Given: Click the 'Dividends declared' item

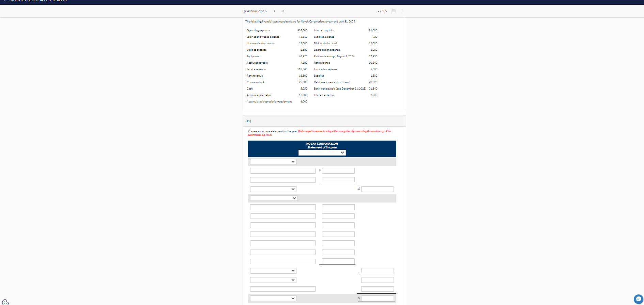Looking at the screenshot, I should coord(325,44).
